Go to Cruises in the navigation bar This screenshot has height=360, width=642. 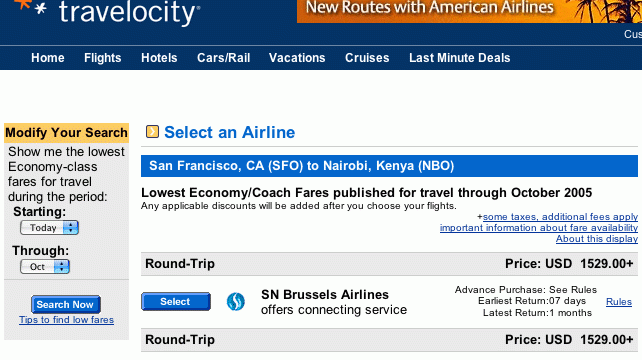[x=367, y=58]
